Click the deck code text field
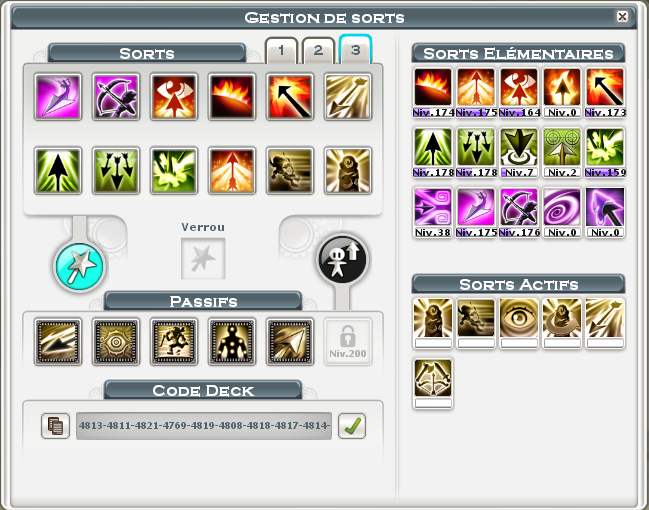 [204, 426]
